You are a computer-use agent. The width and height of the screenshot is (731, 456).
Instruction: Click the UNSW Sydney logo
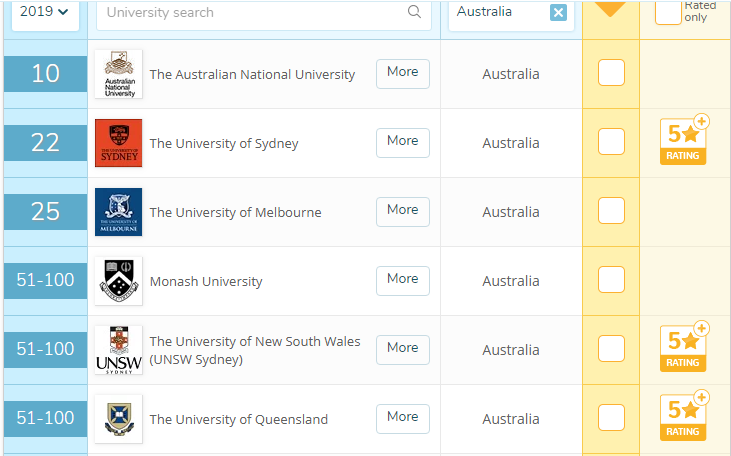(118, 350)
